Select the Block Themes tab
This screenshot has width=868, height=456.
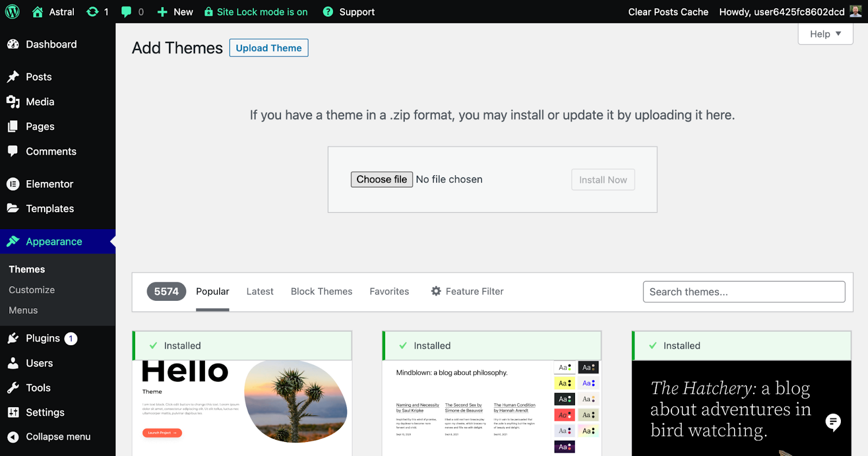tap(321, 292)
